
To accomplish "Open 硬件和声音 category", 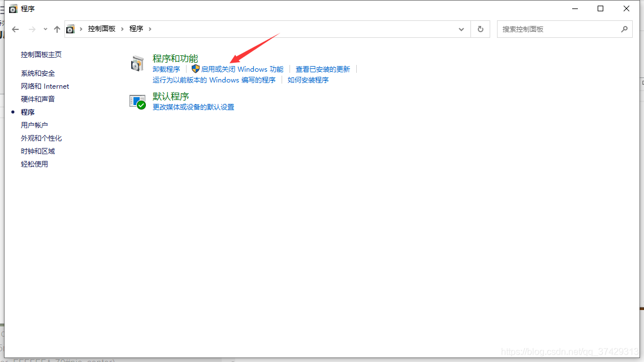I will point(38,99).
